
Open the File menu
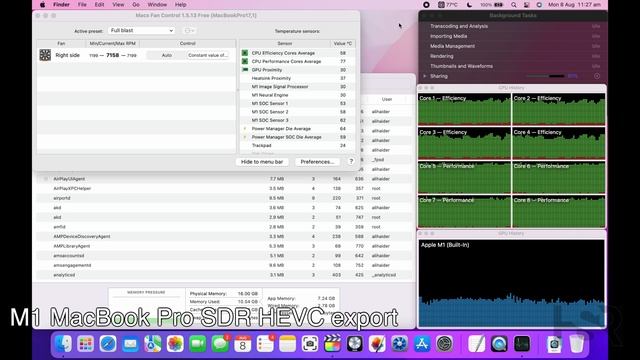[82, 5]
